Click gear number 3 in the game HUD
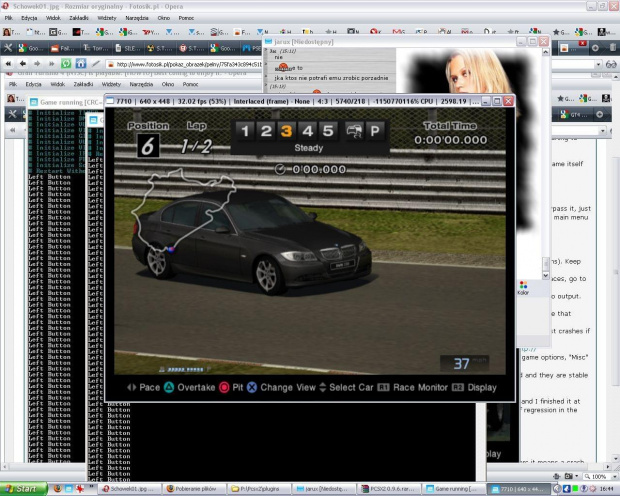 click(286, 131)
